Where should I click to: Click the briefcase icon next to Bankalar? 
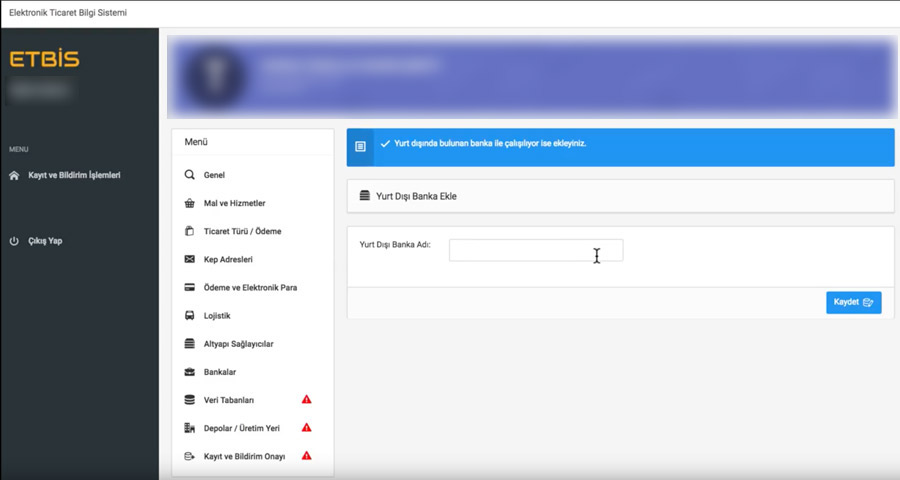click(189, 371)
